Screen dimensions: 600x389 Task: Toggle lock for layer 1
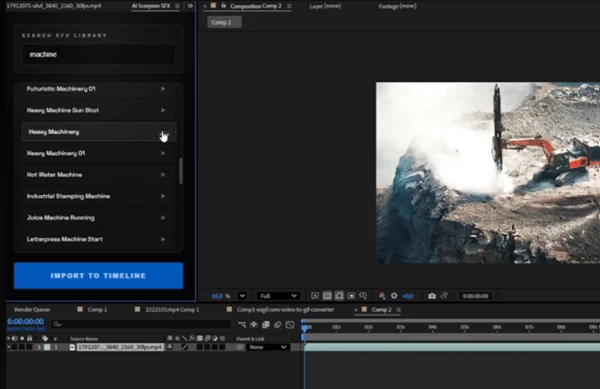point(29,347)
